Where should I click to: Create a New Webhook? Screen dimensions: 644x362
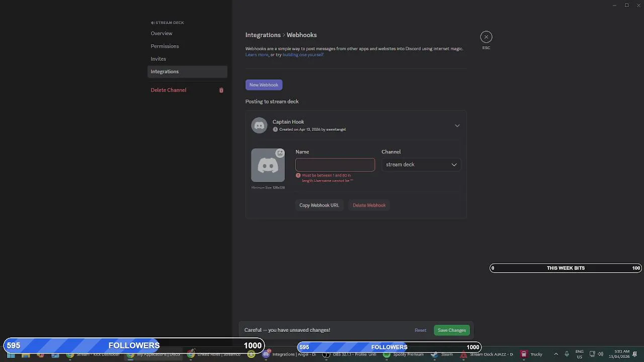pos(264,85)
